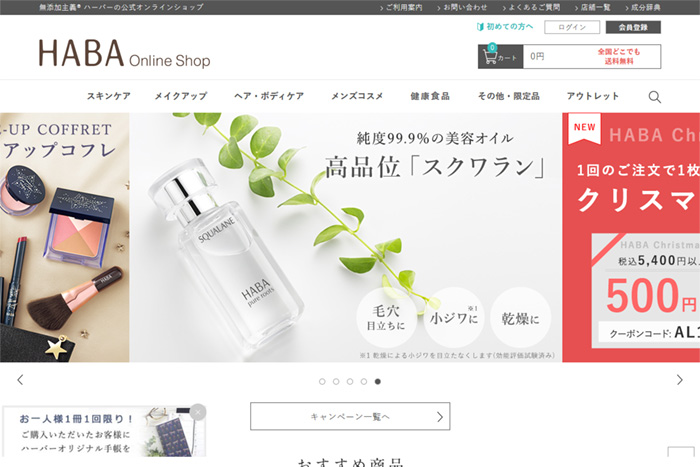Expand the ヘア・ボディケア navigation menu

268,97
